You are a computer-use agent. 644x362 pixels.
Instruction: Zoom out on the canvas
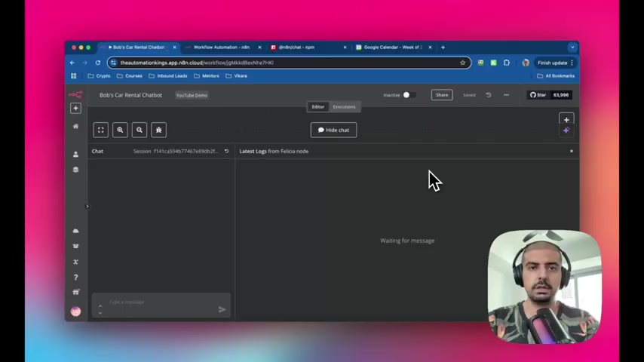point(140,130)
